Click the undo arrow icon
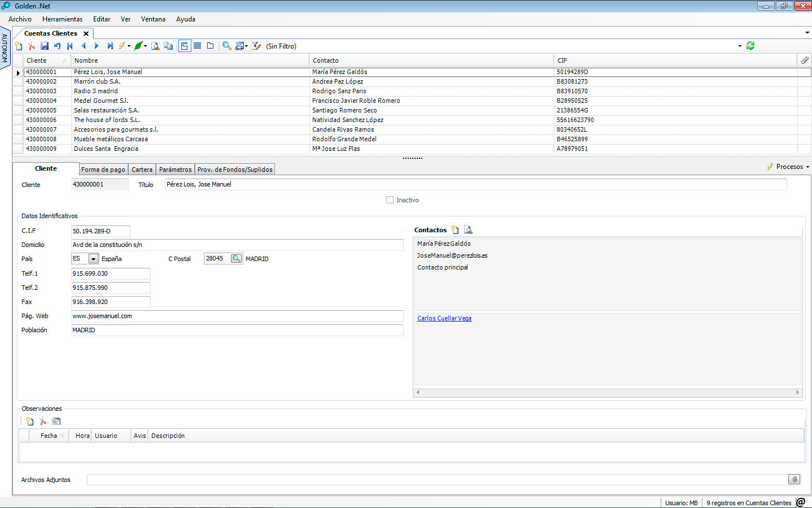 (58, 46)
